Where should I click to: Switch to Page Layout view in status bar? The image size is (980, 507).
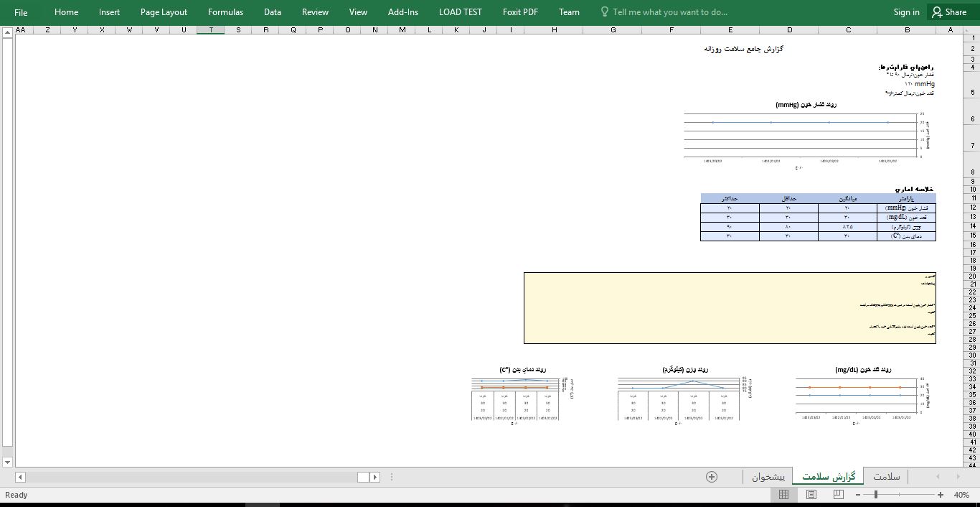click(x=811, y=495)
